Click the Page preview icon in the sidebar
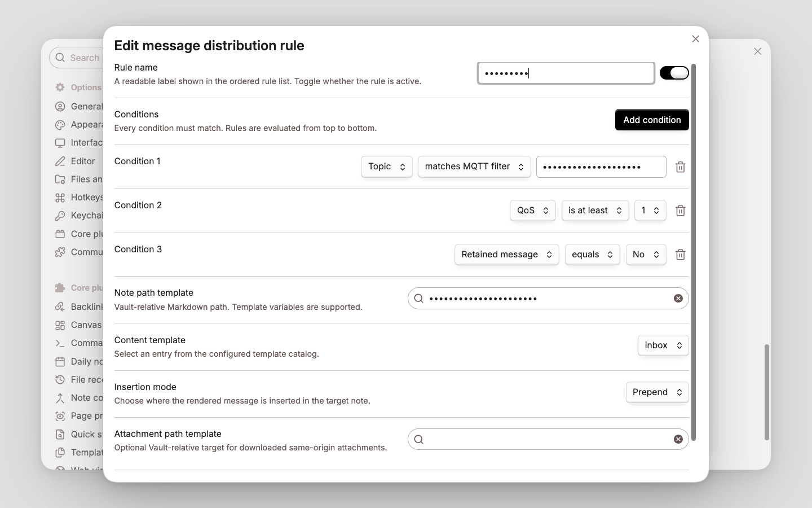812x508 pixels. (x=60, y=417)
